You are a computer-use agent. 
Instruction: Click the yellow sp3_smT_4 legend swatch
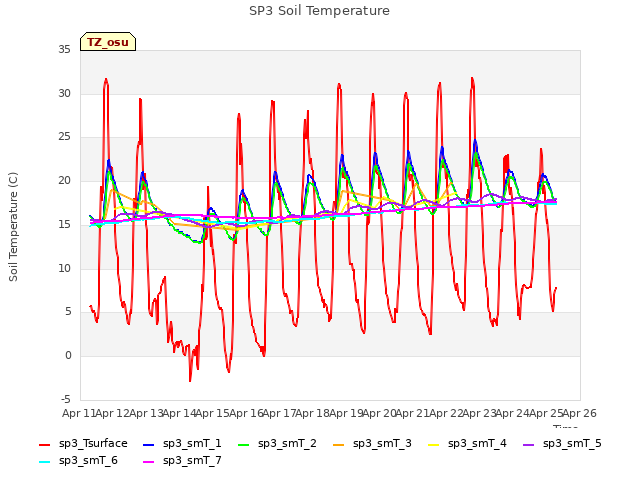click(433, 444)
